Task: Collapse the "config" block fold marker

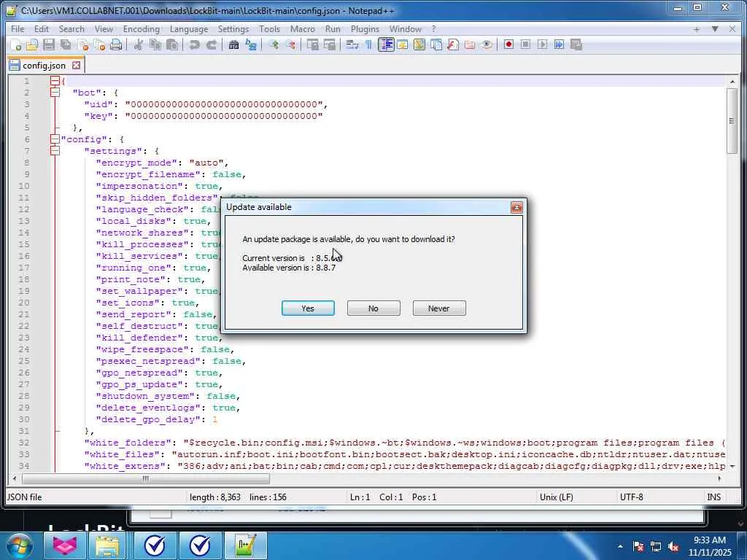Action: point(55,139)
